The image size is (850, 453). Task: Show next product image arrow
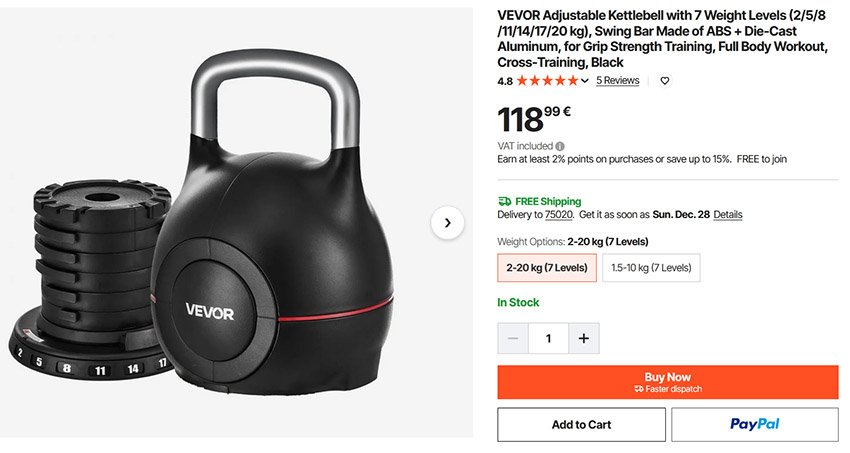click(x=447, y=223)
